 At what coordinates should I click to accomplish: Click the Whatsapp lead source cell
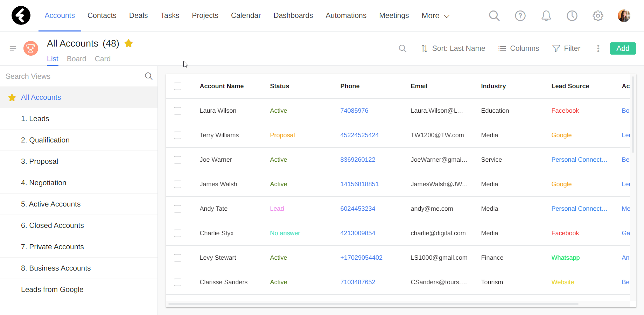pos(565,258)
